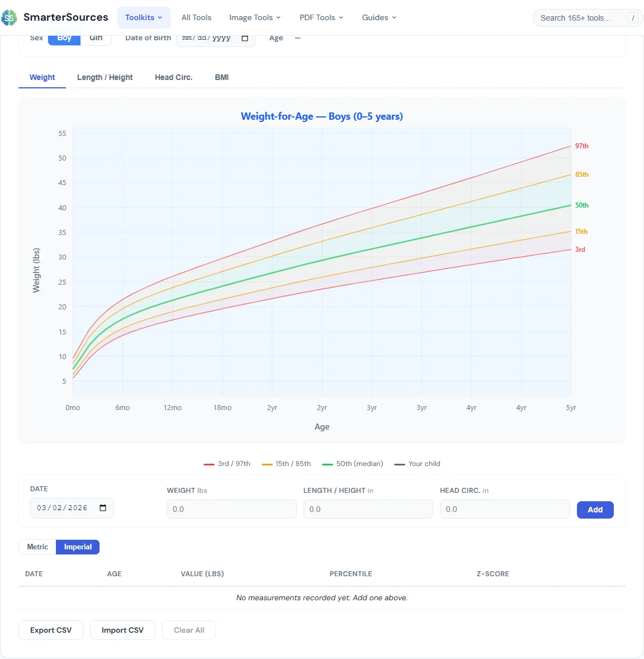Go to All Tools
The width and height of the screenshot is (644, 659).
(196, 17)
